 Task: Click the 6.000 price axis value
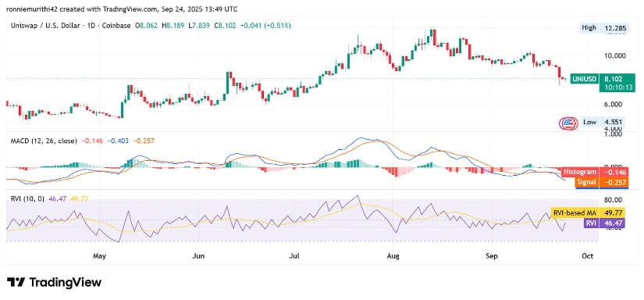point(614,105)
